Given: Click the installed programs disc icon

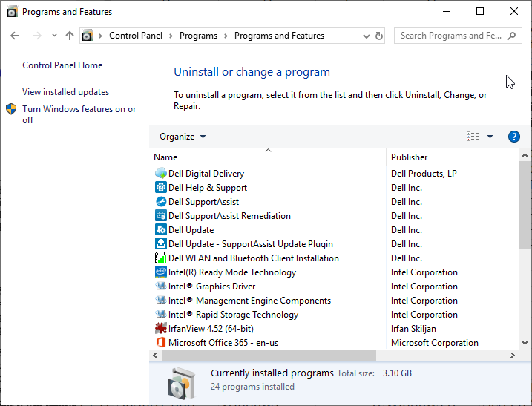Looking at the screenshot, I should tap(182, 384).
